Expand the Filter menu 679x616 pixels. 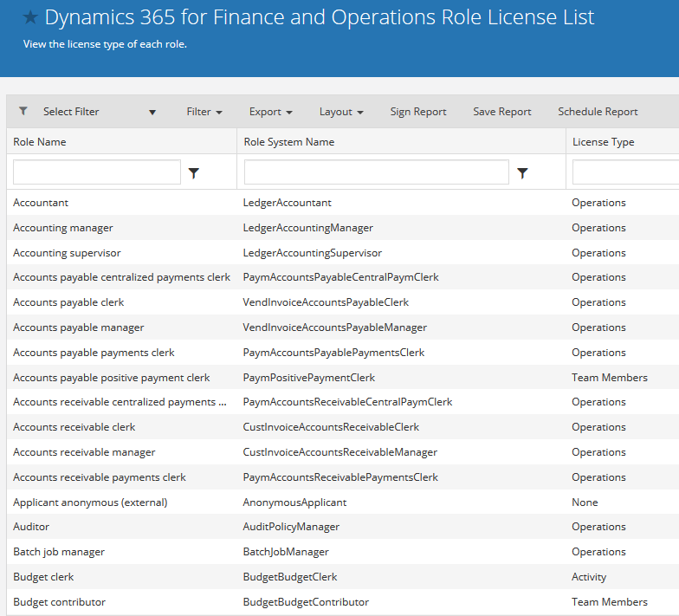(204, 112)
